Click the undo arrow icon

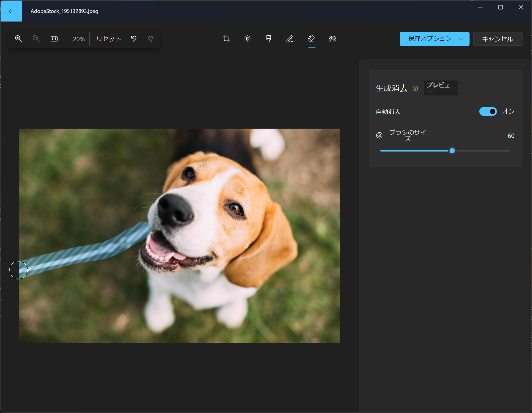(134, 39)
